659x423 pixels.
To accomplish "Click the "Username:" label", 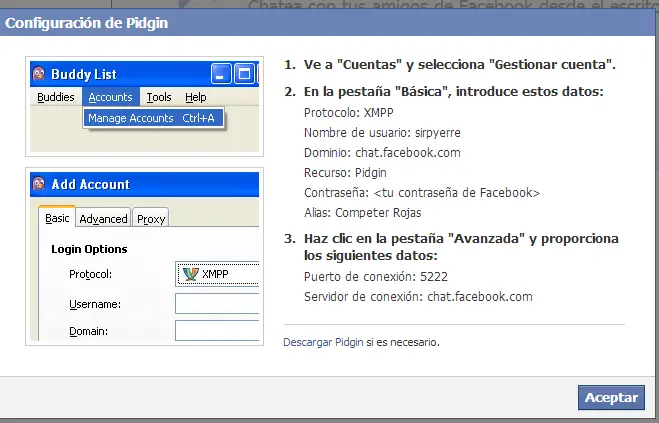I will pos(95,304).
